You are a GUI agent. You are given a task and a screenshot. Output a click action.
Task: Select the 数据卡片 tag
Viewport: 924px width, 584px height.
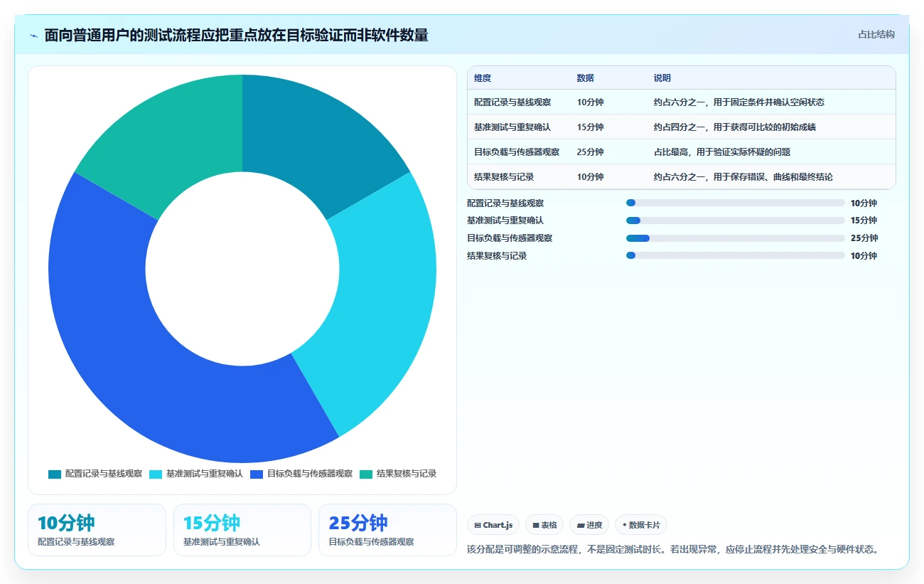coord(640,525)
